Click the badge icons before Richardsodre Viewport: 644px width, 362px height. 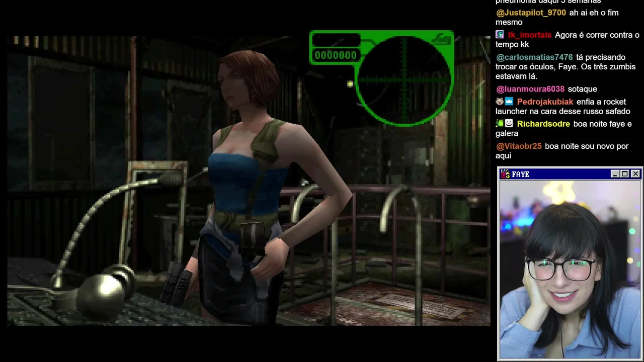tap(504, 124)
